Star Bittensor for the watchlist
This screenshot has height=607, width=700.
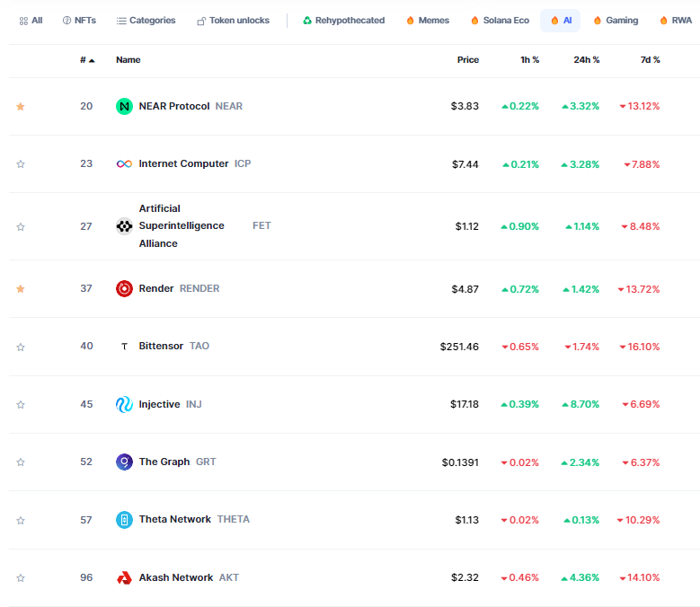click(20, 347)
